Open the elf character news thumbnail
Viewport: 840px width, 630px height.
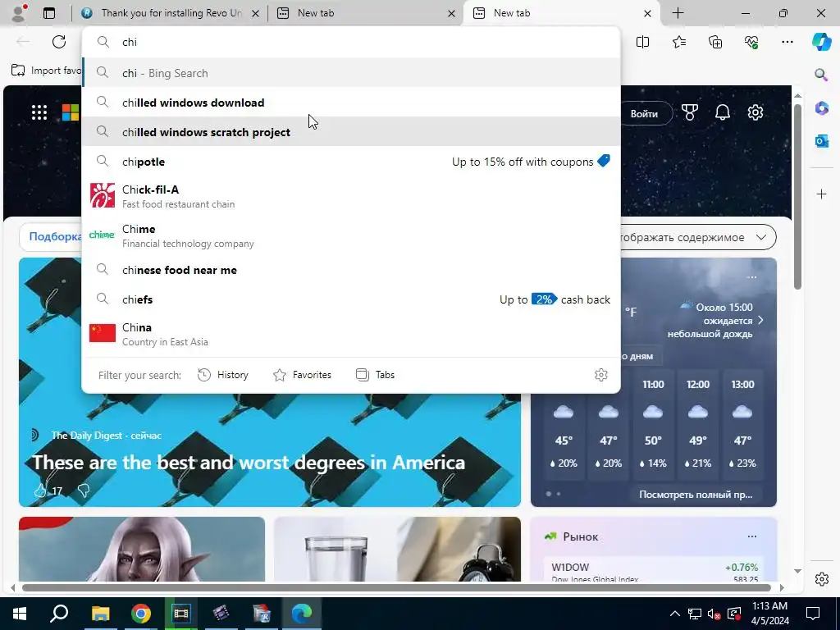[141, 549]
